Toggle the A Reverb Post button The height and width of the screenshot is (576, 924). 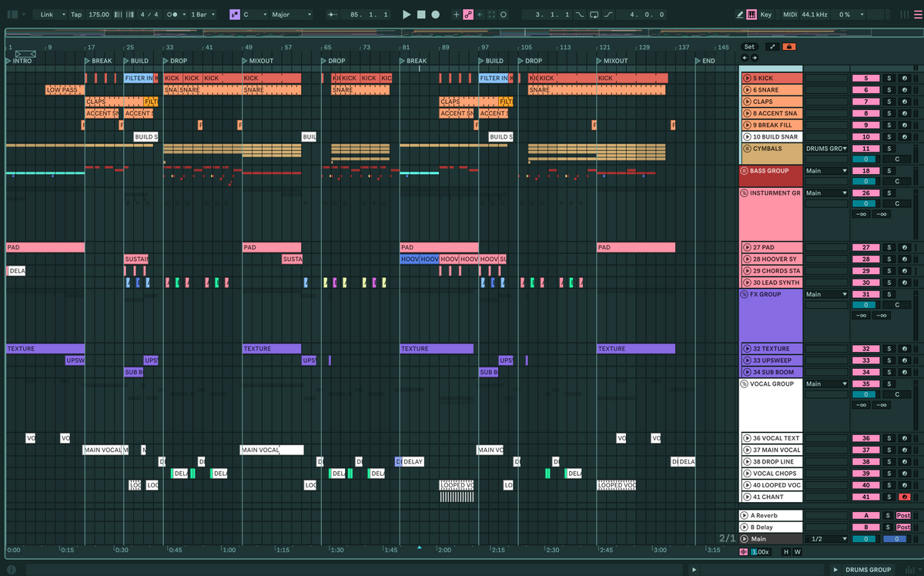pos(903,516)
